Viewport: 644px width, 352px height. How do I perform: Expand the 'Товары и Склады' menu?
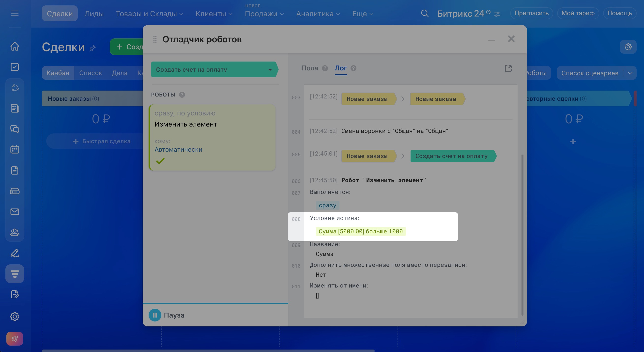click(x=149, y=14)
